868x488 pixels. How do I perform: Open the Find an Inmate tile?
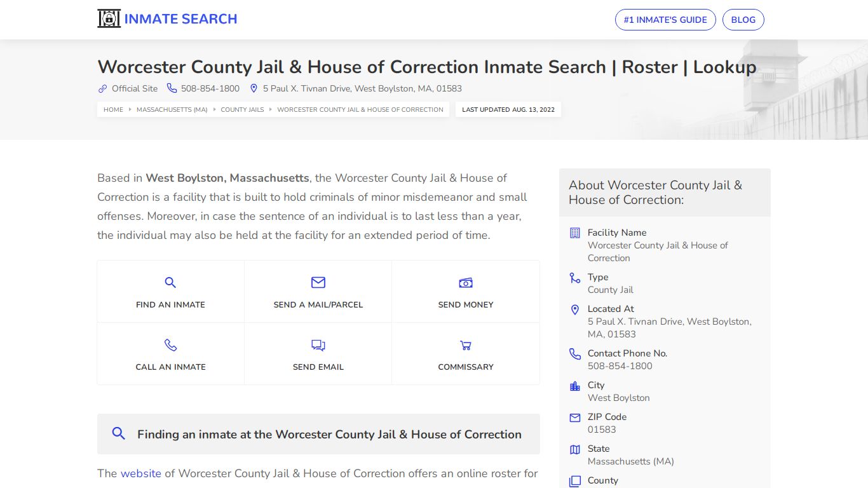click(170, 292)
